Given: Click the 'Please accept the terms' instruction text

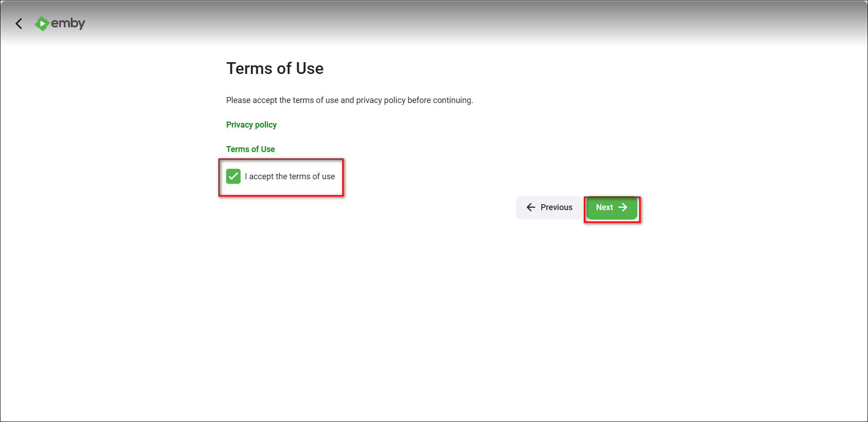Looking at the screenshot, I should [349, 100].
